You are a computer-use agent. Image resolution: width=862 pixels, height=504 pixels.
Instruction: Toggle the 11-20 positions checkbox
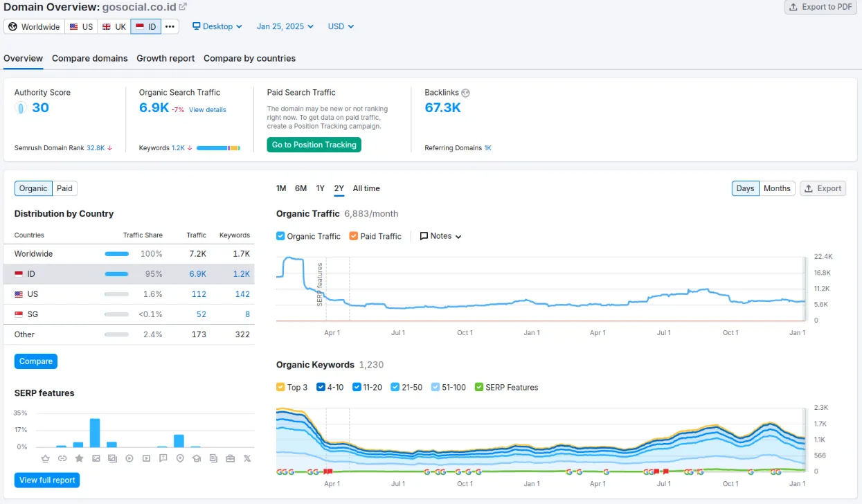pos(357,387)
